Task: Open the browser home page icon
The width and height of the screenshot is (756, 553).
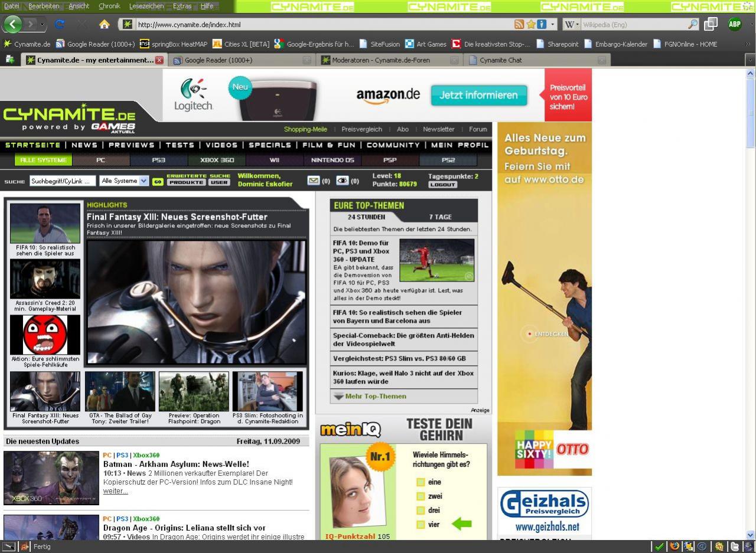Action: [104, 24]
